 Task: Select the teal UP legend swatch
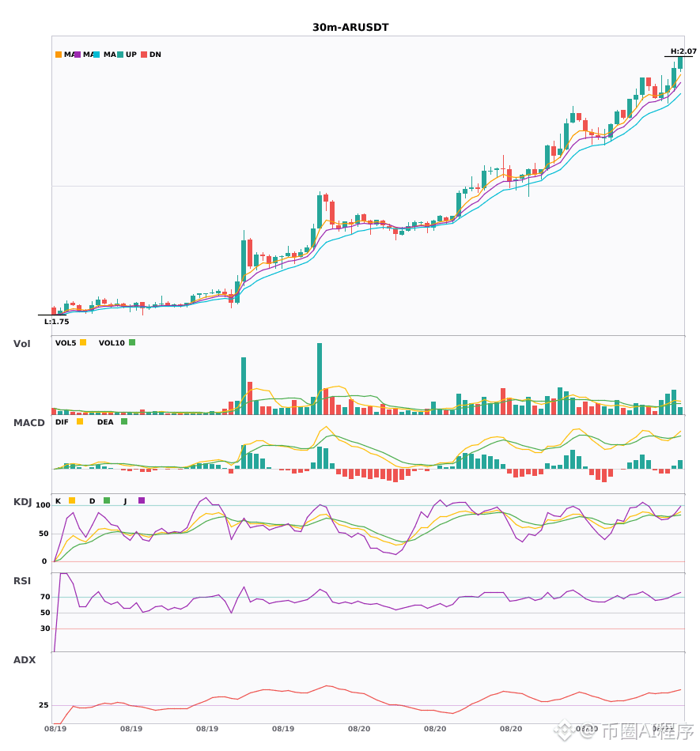[x=120, y=55]
